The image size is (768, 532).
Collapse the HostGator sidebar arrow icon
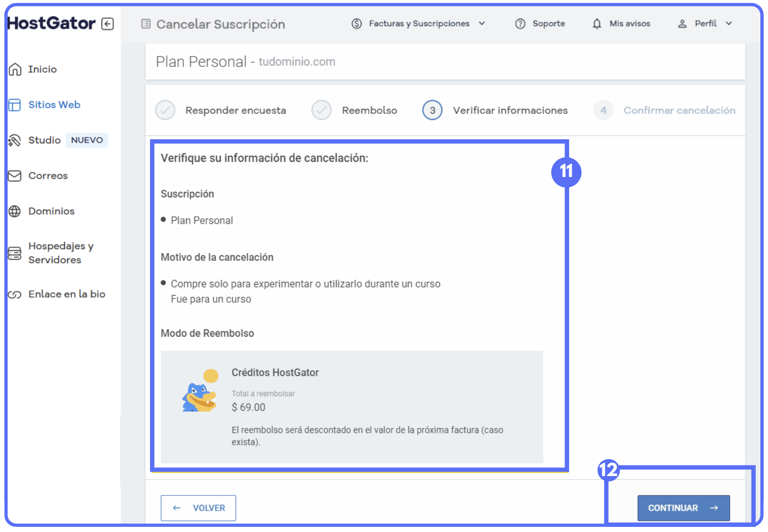tap(107, 24)
